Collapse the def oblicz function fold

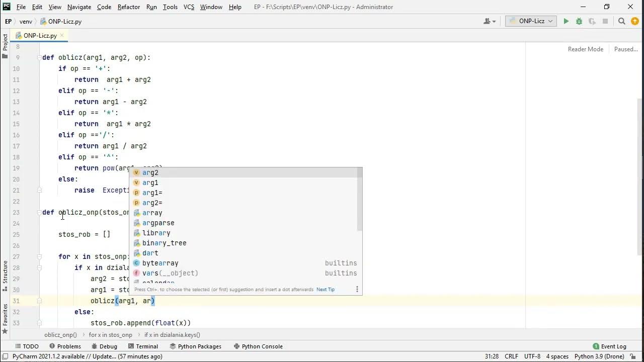tap(39, 57)
